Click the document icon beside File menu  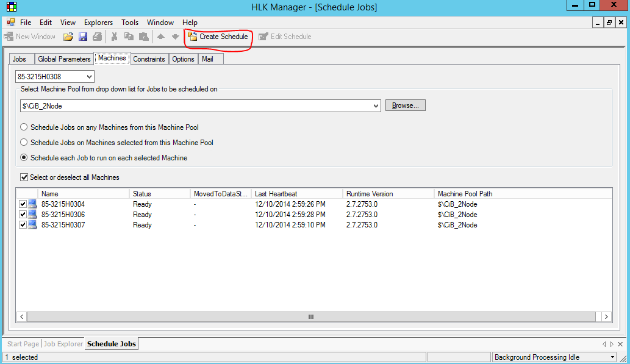pos(11,23)
